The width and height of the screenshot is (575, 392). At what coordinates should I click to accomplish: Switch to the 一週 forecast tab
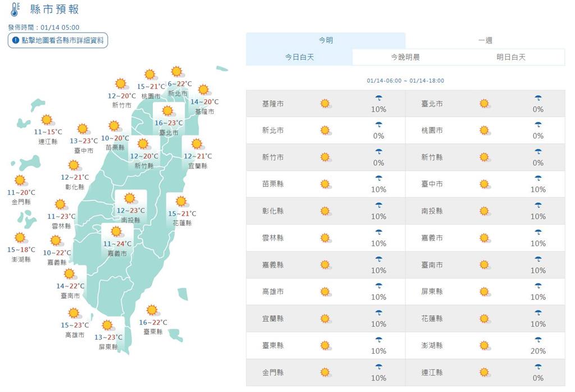pos(485,40)
